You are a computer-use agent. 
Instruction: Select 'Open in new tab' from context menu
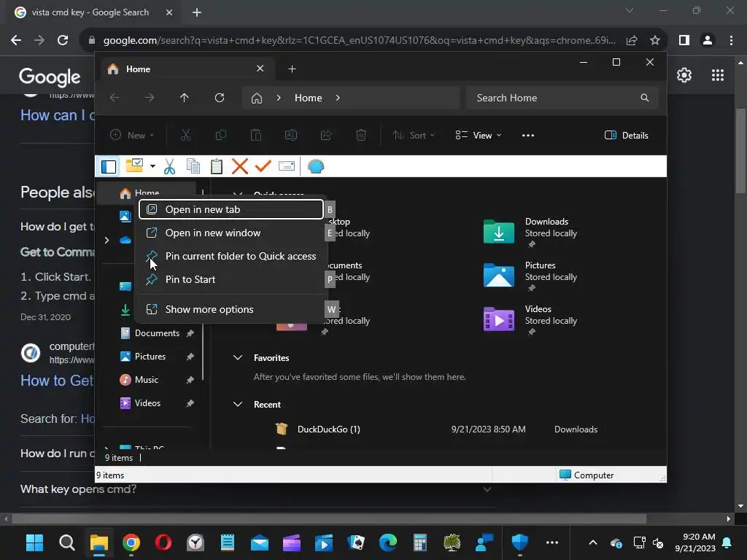(x=231, y=209)
